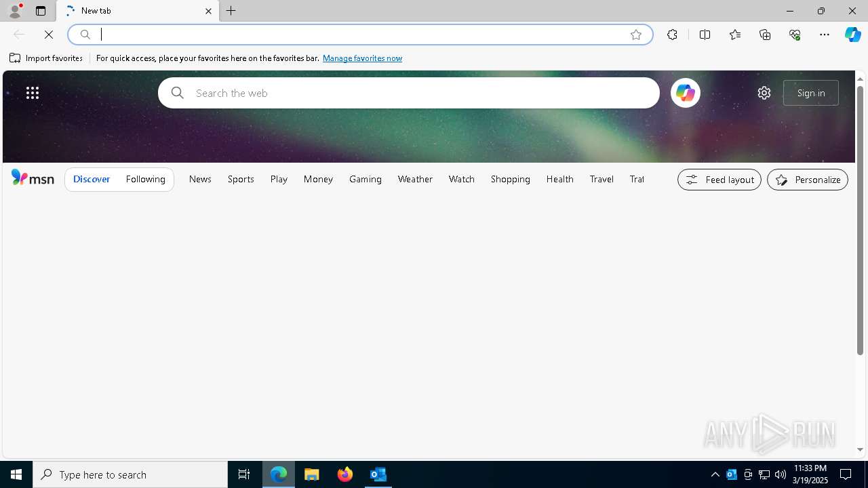Open the Gaming section
The width and height of the screenshot is (868, 488).
tap(366, 179)
